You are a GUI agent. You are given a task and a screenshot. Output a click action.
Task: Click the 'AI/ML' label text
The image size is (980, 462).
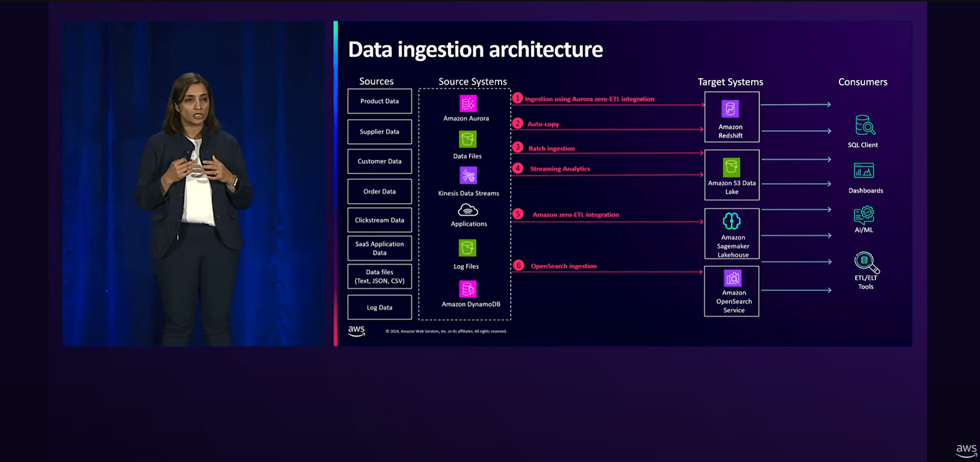864,230
